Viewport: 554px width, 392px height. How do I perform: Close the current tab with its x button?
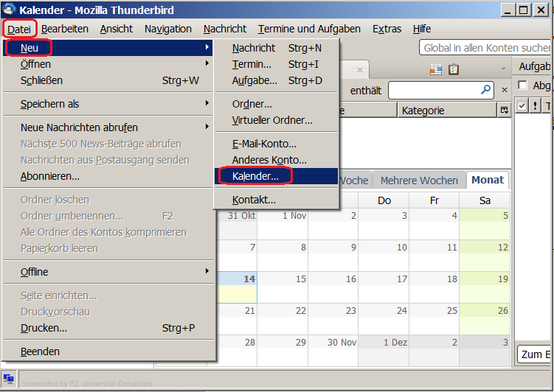[360, 70]
